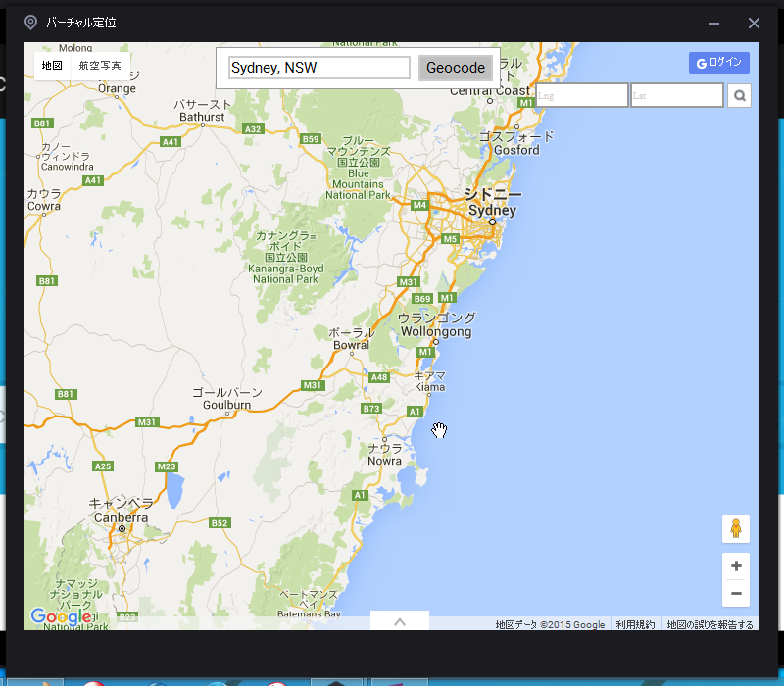Zoom in the map with plus button
The width and height of the screenshot is (784, 686).
[x=736, y=566]
